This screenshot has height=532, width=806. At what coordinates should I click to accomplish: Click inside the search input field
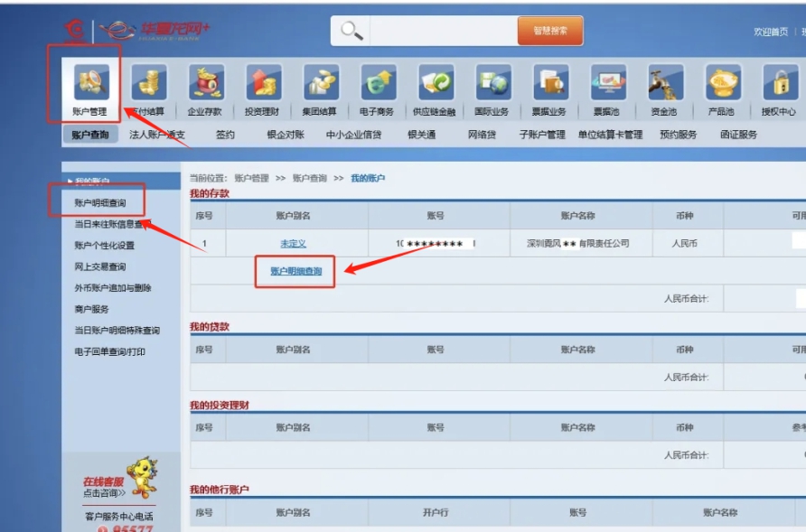(443, 29)
